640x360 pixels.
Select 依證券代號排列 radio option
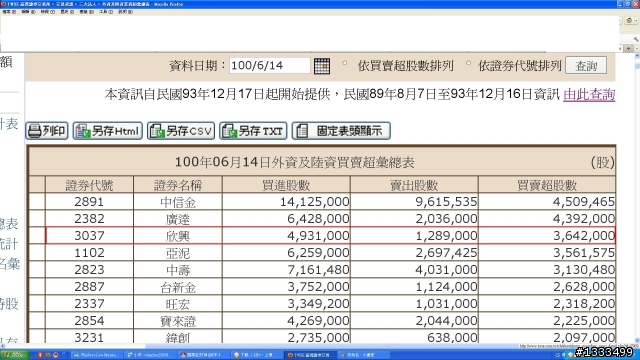pos(468,63)
